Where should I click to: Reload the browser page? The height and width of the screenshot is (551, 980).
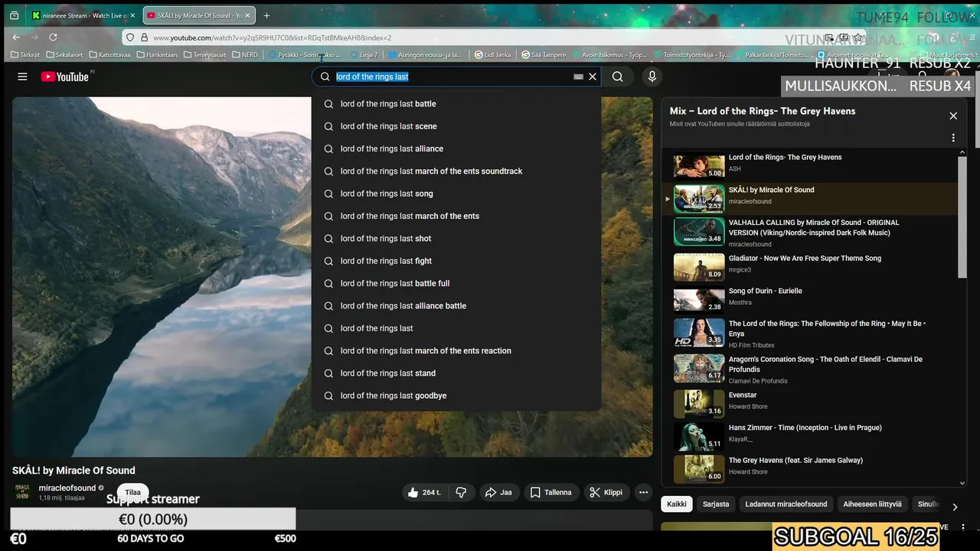click(53, 37)
